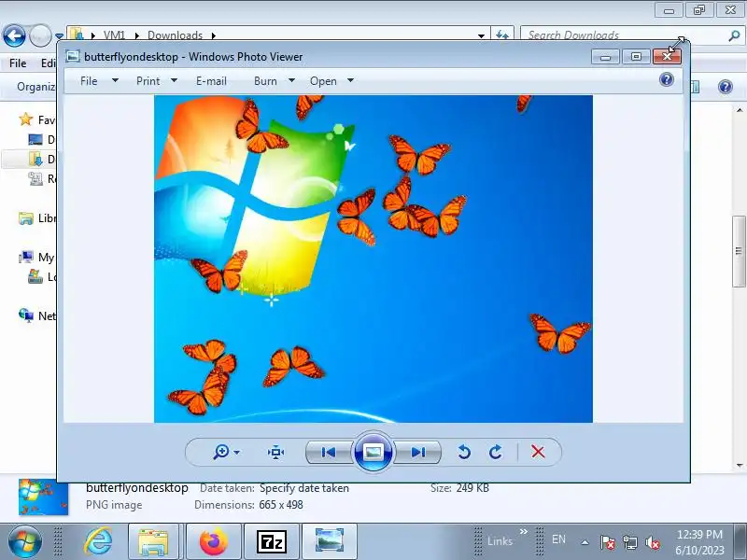The width and height of the screenshot is (747, 560).
Task: Click the Action Center flag icon
Action: click(x=607, y=542)
